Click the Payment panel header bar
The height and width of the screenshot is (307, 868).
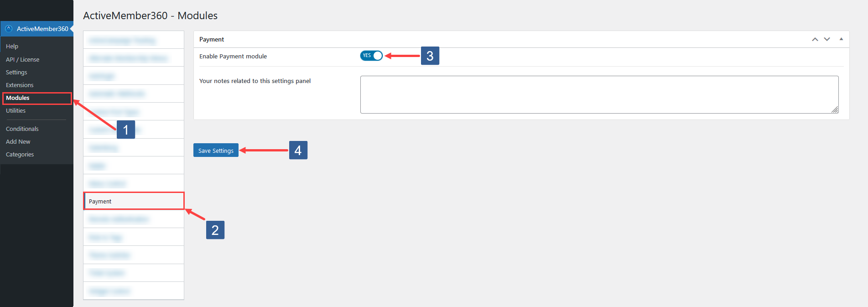pos(411,39)
